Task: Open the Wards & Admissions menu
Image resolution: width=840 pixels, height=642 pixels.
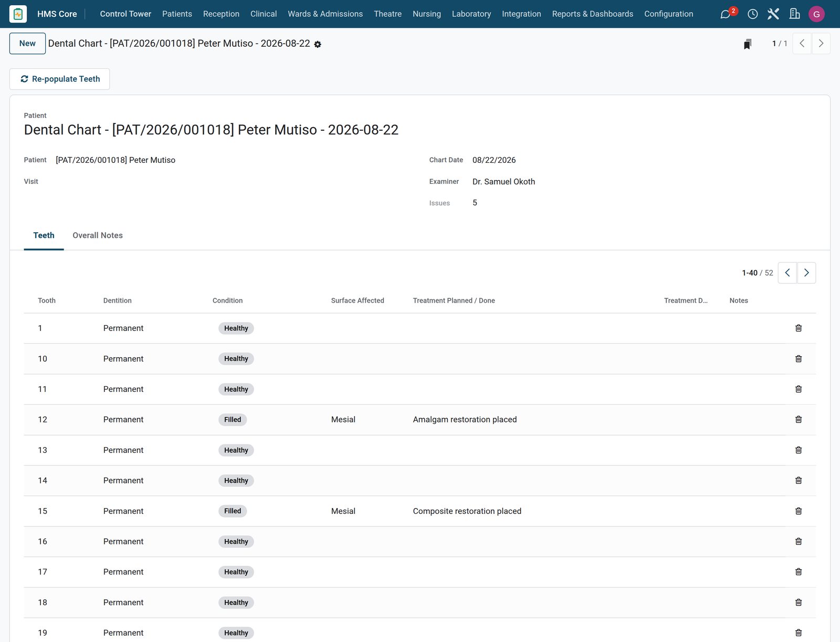Action: (325, 14)
